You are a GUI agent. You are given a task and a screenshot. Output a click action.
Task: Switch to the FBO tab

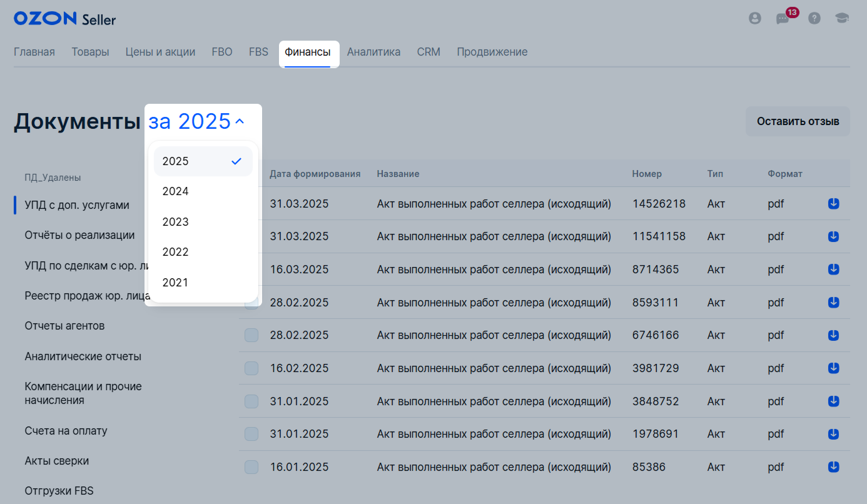[222, 52]
